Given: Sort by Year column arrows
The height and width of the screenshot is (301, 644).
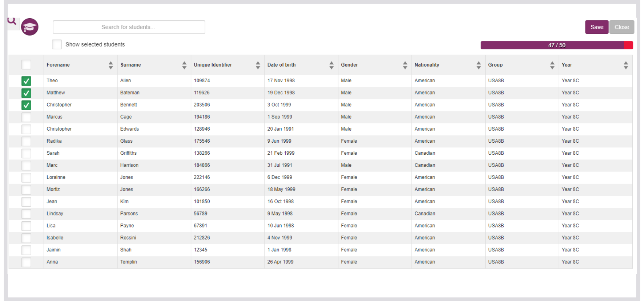Looking at the screenshot, I should click(x=626, y=65).
